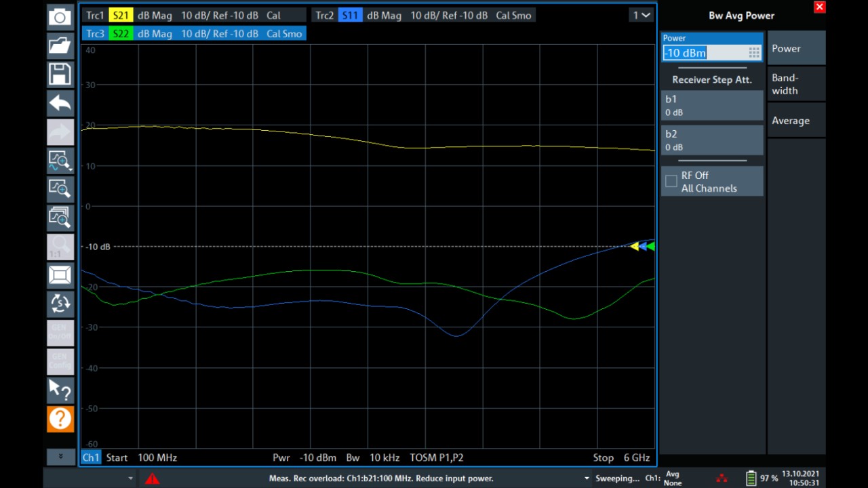Viewport: 868px width, 488px height.
Task: Open help with the orange question mark
Action: pos(60,419)
